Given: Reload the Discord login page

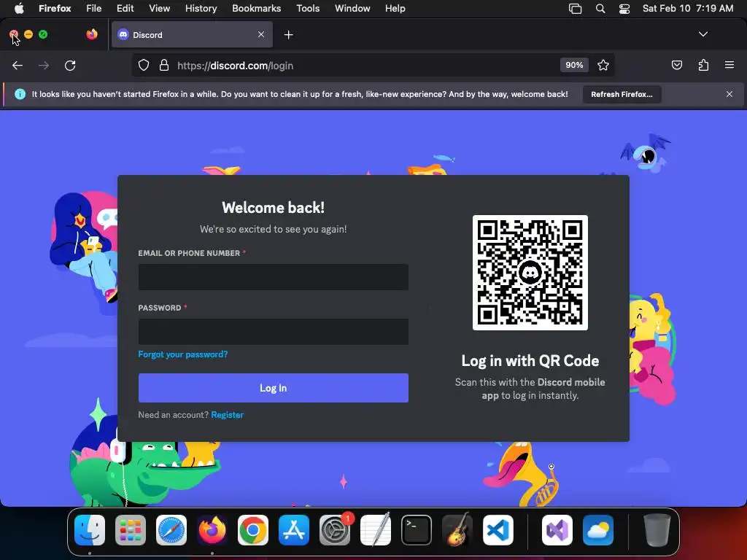Looking at the screenshot, I should (70, 65).
